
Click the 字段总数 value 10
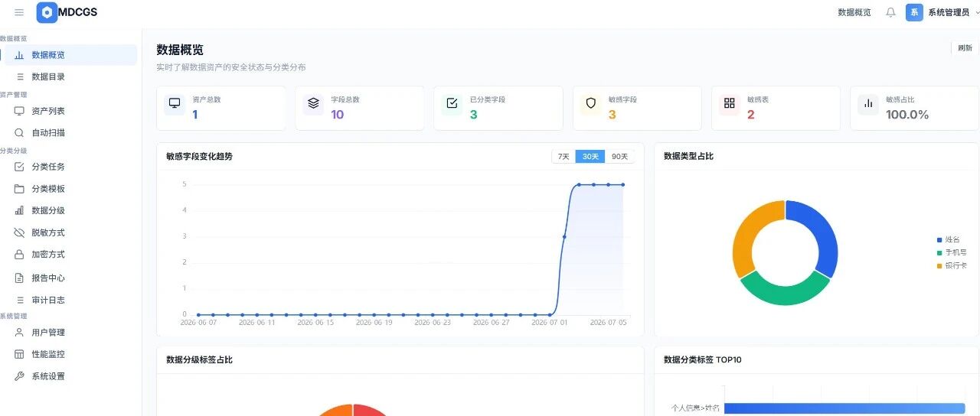pyautogui.click(x=338, y=115)
